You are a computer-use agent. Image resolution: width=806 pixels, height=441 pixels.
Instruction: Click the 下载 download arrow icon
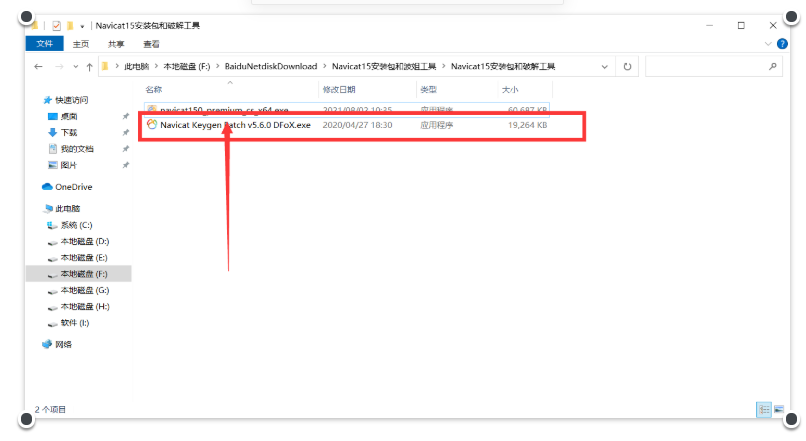[52, 133]
